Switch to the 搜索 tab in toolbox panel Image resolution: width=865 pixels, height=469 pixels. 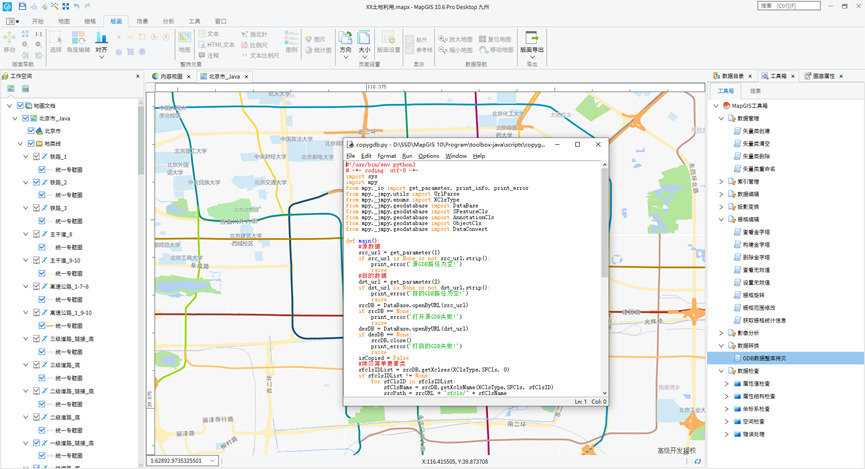[x=755, y=91]
